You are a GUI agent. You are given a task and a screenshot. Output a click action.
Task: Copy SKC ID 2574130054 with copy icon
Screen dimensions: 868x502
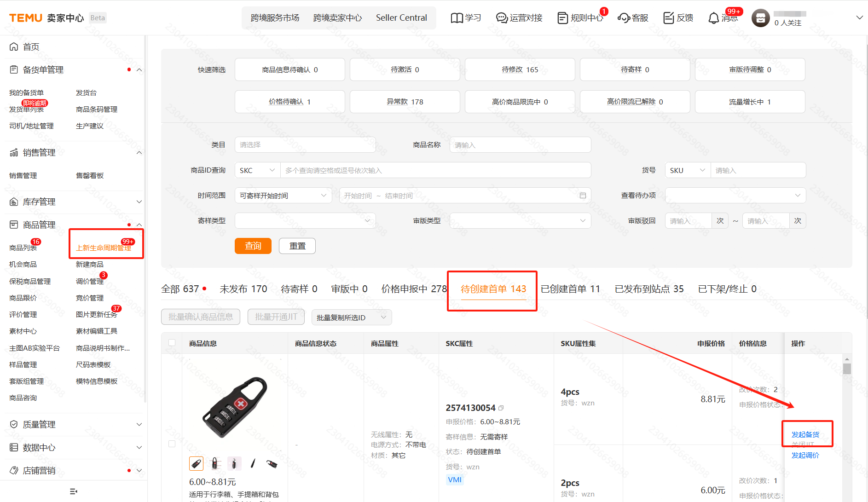tap(501, 408)
